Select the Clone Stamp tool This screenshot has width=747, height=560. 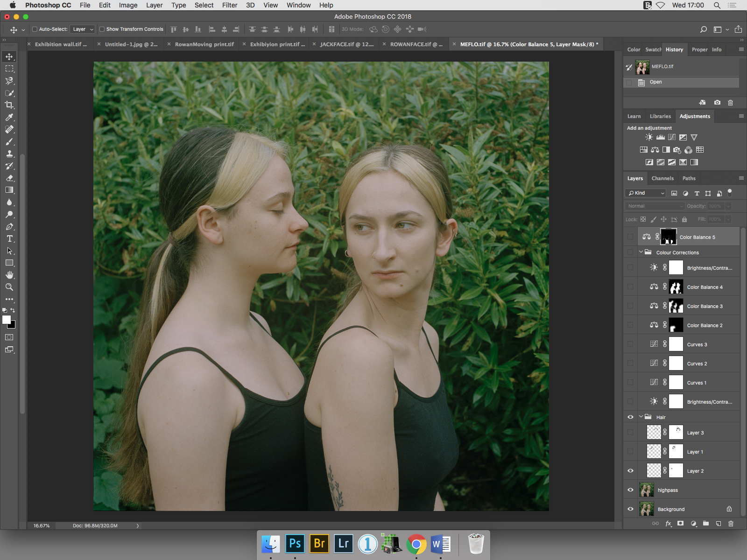pyautogui.click(x=9, y=154)
